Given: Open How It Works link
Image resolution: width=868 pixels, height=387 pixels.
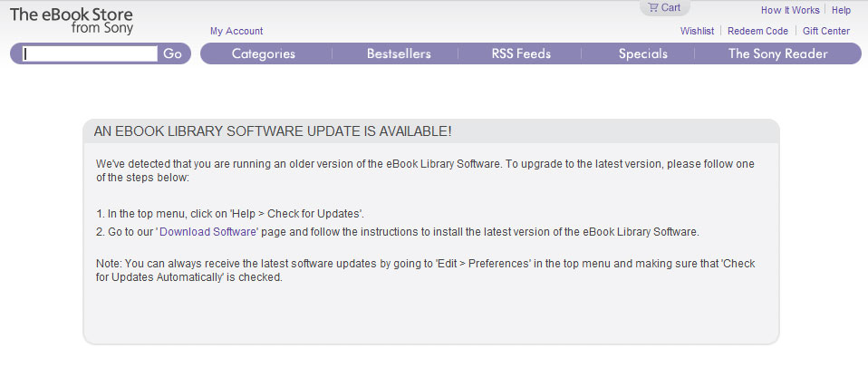Looking at the screenshot, I should pos(790,10).
